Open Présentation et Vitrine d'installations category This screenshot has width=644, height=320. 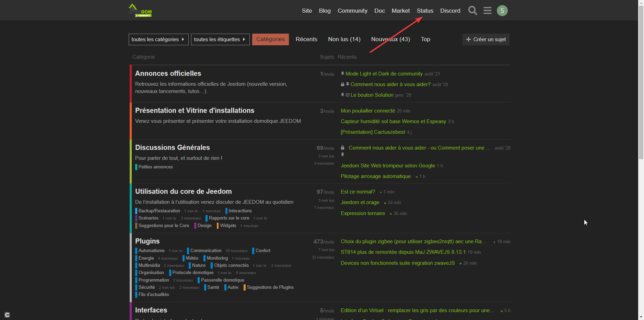[195, 110]
